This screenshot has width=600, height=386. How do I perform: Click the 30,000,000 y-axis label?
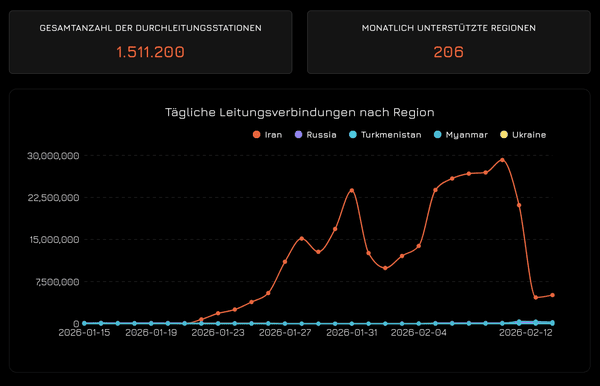(53, 156)
